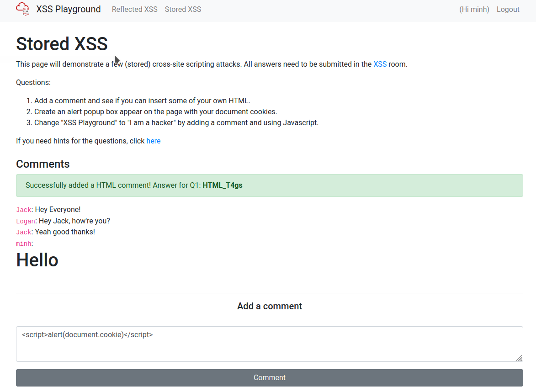Click the (Hi minh) user greeting
The width and height of the screenshot is (536, 392).
(474, 9)
